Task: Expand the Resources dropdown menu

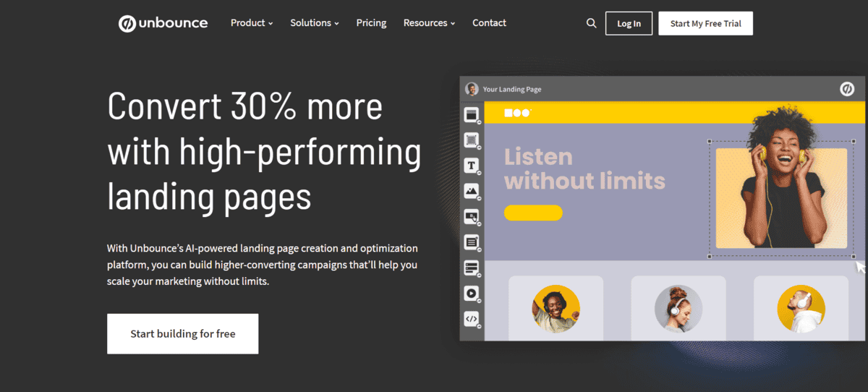Action: pyautogui.click(x=429, y=23)
